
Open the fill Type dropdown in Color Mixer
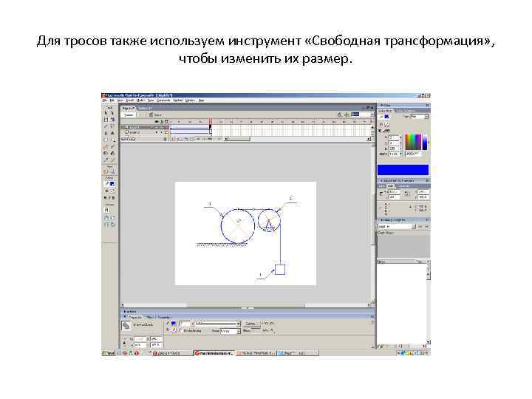[420, 117]
